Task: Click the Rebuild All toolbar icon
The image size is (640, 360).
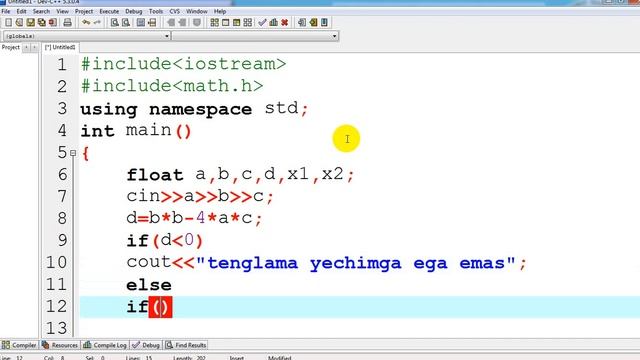Action: (248, 22)
